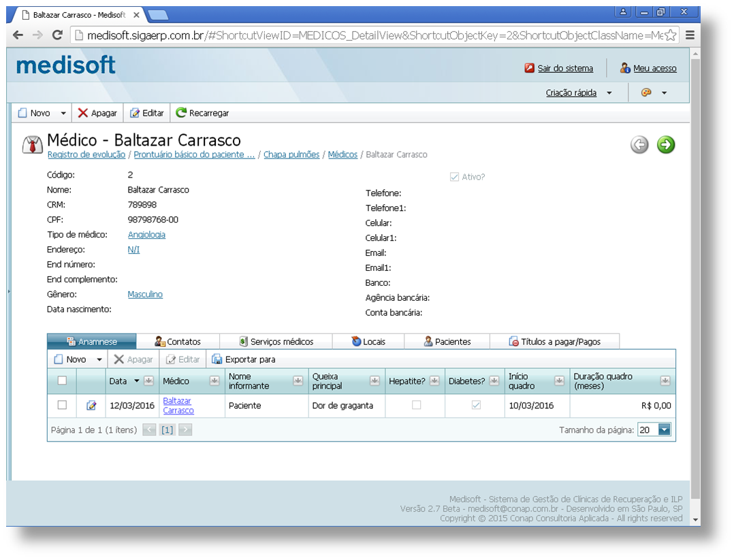This screenshot has height=560, width=734.
Task: Click the green Recarregar refresh icon
Action: tap(180, 113)
